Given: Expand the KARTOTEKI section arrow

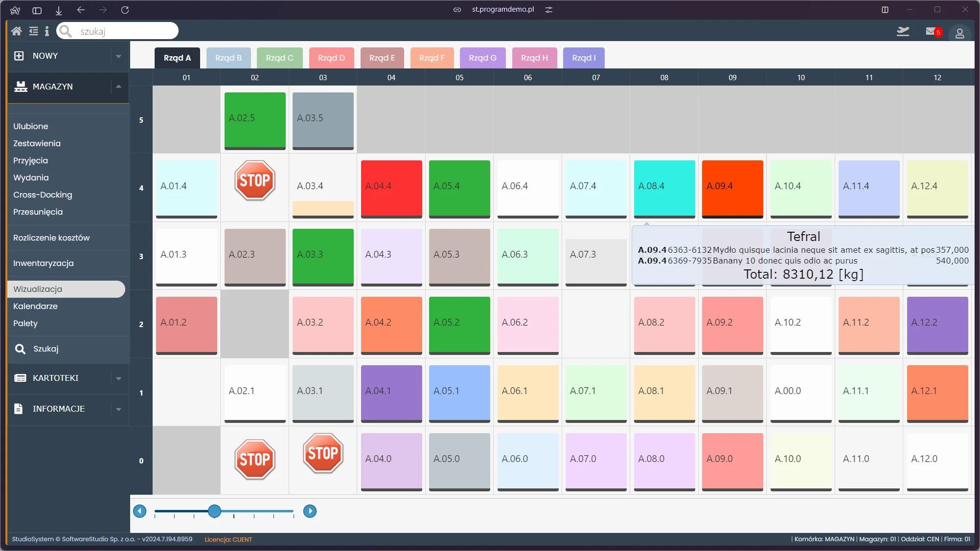Looking at the screenshot, I should [118, 378].
